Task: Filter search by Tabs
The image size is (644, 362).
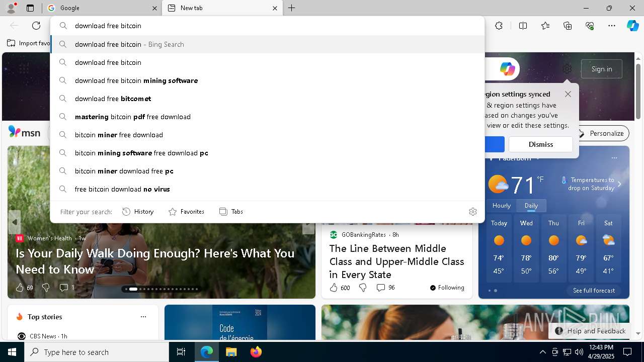Action: click(231, 212)
